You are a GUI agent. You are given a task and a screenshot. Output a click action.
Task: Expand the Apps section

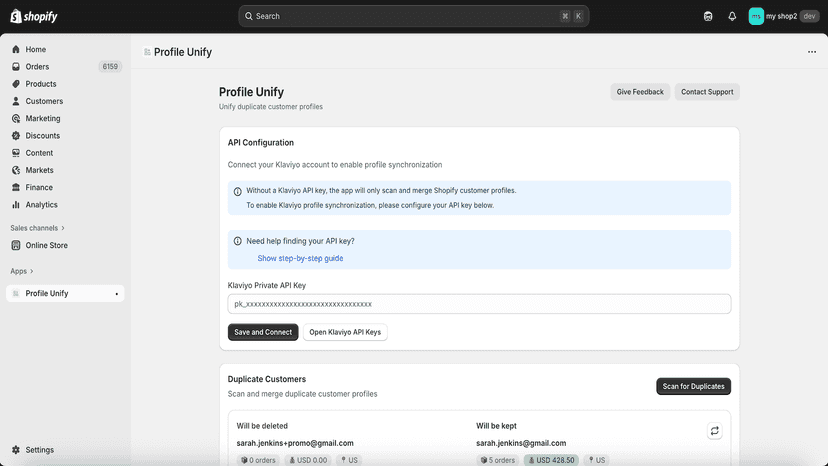pos(22,271)
